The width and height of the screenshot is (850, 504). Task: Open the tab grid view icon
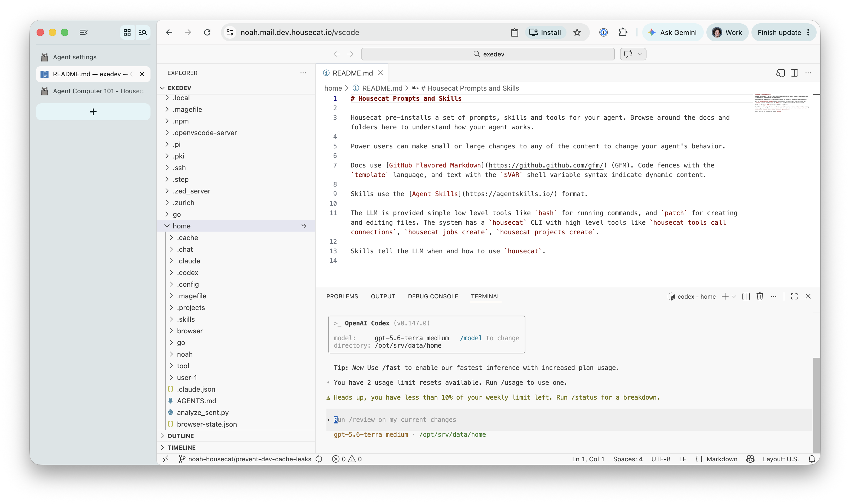click(127, 32)
